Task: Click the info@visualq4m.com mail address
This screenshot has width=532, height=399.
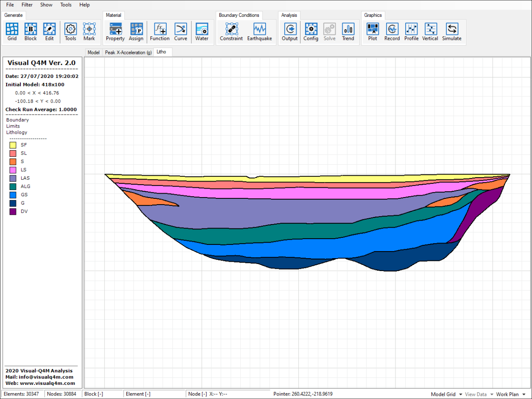Action: pyautogui.click(x=46, y=377)
